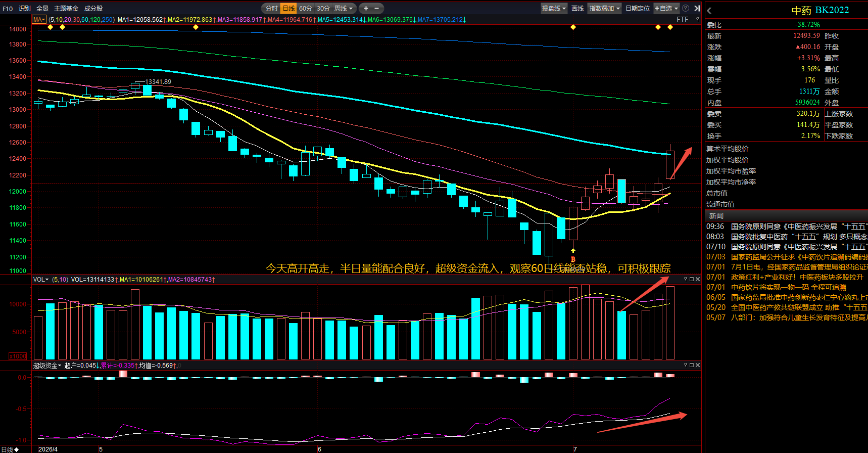Click x1000 volume scale label

coord(18,356)
